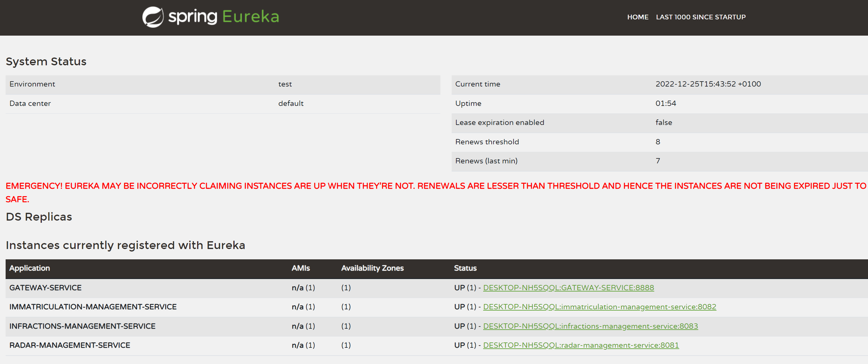Open the GATEWAY-SERVICE:8888 instance link
Image resolution: width=868 pixels, height=364 pixels.
coord(568,287)
